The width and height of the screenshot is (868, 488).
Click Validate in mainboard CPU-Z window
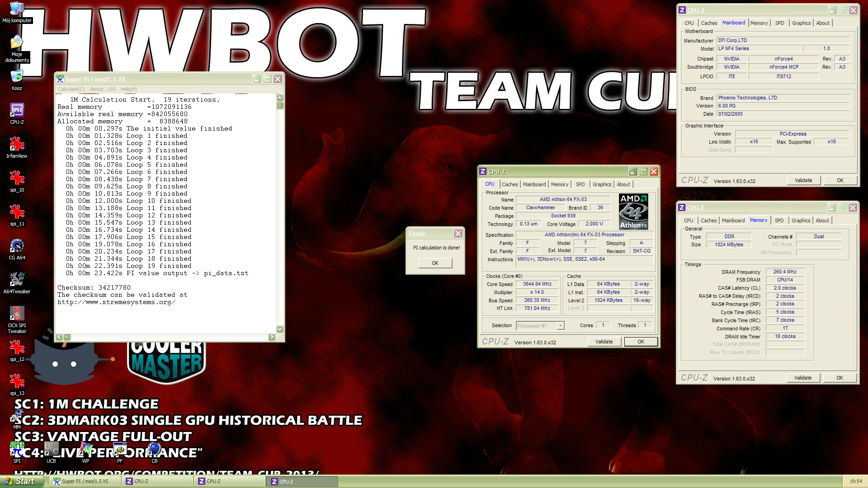point(803,180)
